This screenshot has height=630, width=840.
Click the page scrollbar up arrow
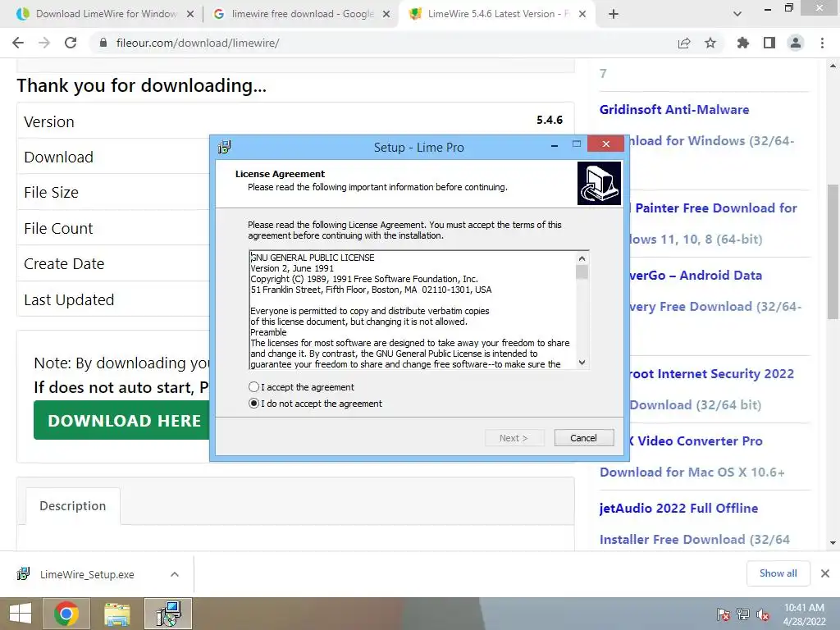tap(833, 66)
